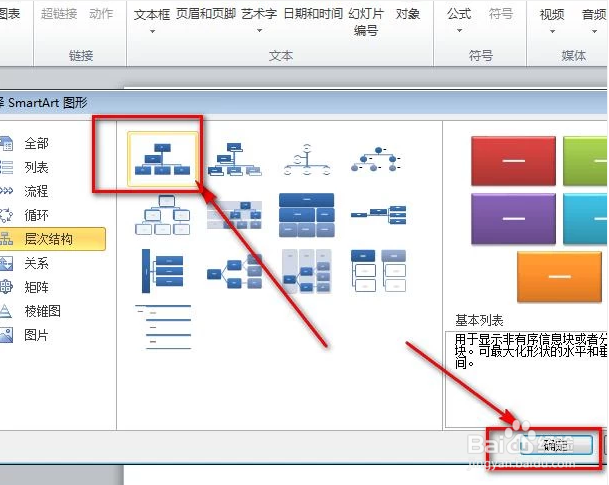Screen dimensions: 609x485
Task: Click the 符号 ribbon button
Action: click(x=501, y=14)
